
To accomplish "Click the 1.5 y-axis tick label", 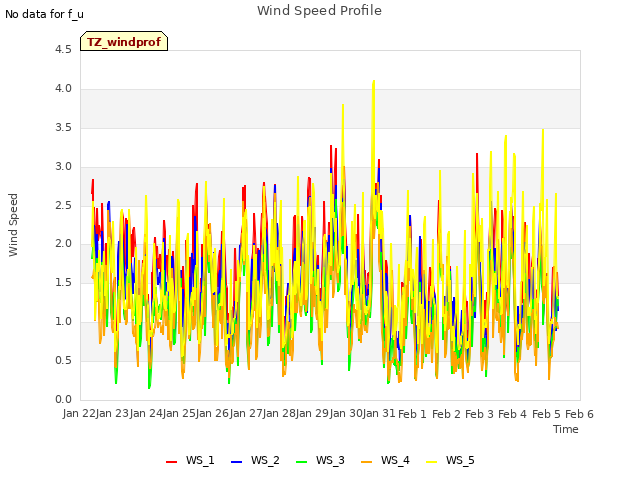I will [63, 283].
